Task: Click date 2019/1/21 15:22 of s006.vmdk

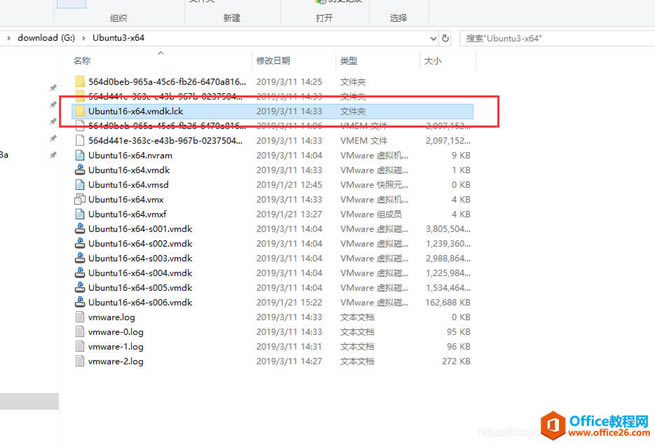Action: [x=289, y=302]
